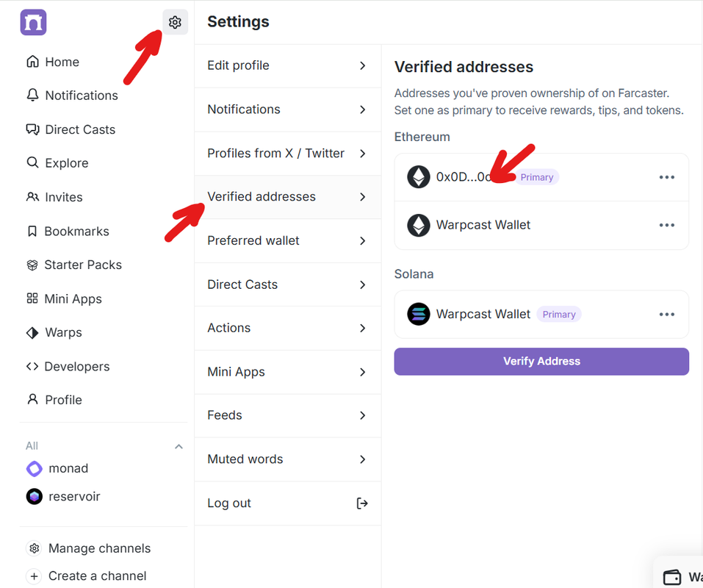Expand Preferred wallet chevron arrow
Screen dimensions: 703x588
363,241
